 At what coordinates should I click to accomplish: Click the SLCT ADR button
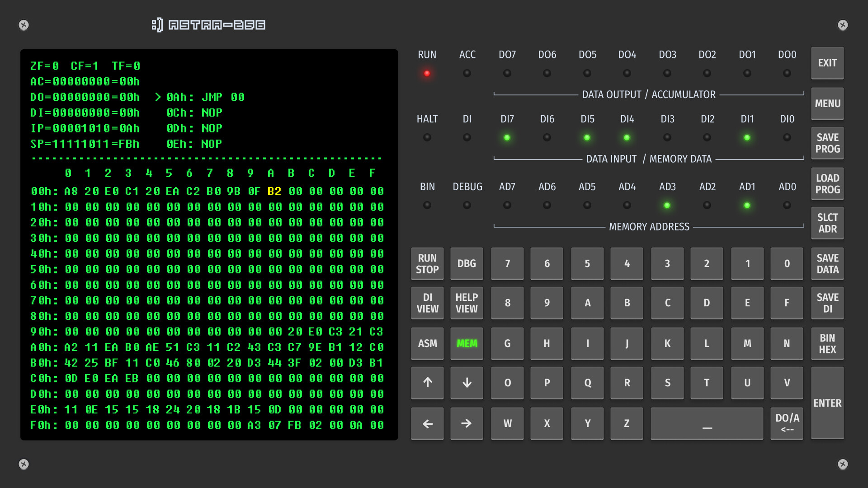(827, 223)
